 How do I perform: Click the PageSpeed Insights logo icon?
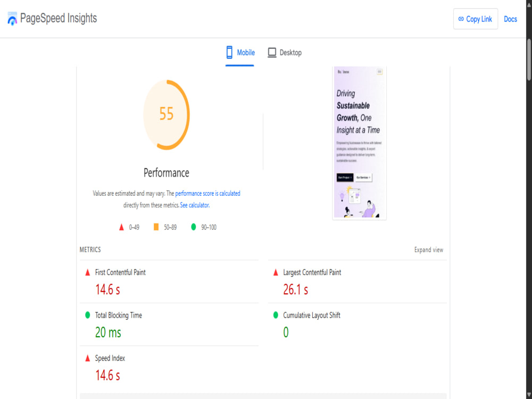tap(12, 19)
